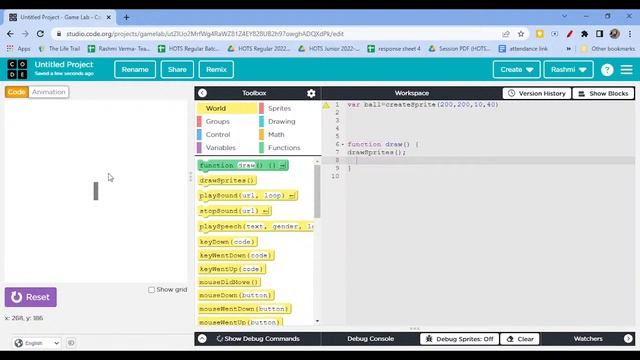
Task: Open Toolbox settings gear icon
Action: click(x=311, y=93)
